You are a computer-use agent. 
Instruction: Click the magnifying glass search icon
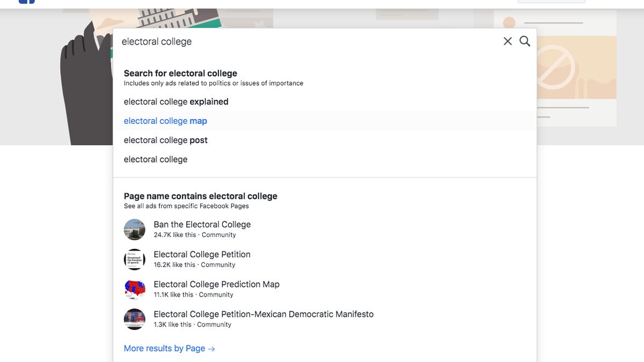(x=524, y=41)
